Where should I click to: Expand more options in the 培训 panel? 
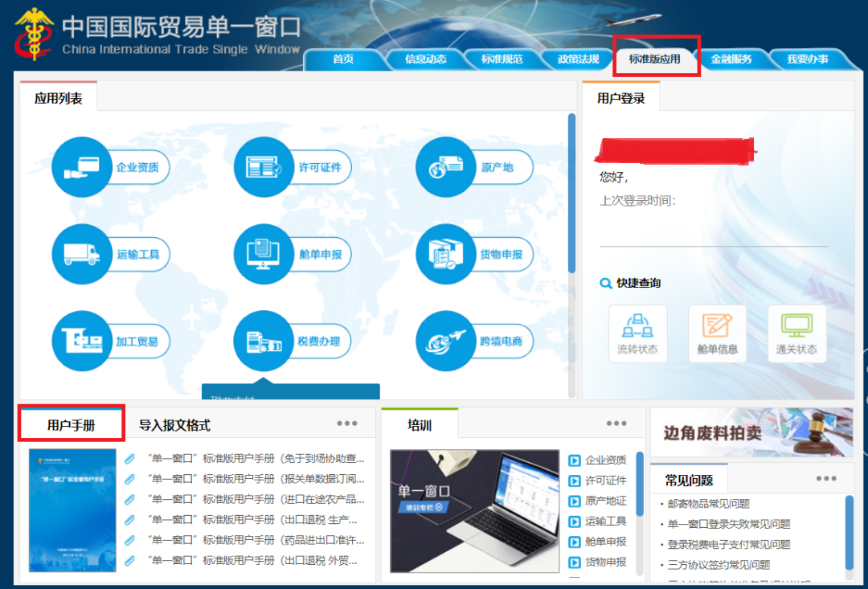[616, 423]
